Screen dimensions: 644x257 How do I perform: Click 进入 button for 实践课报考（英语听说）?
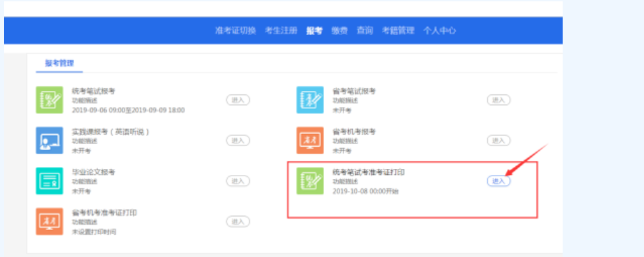(238, 140)
